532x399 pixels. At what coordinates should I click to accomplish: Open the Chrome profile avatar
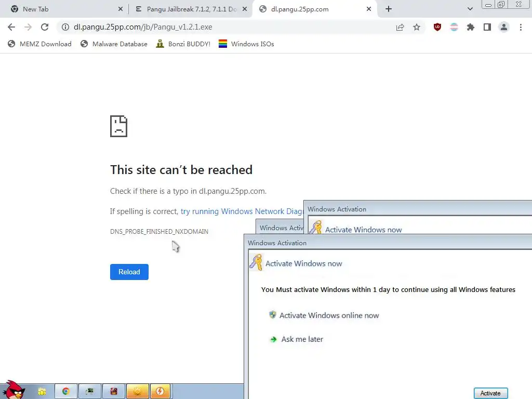pyautogui.click(x=504, y=27)
